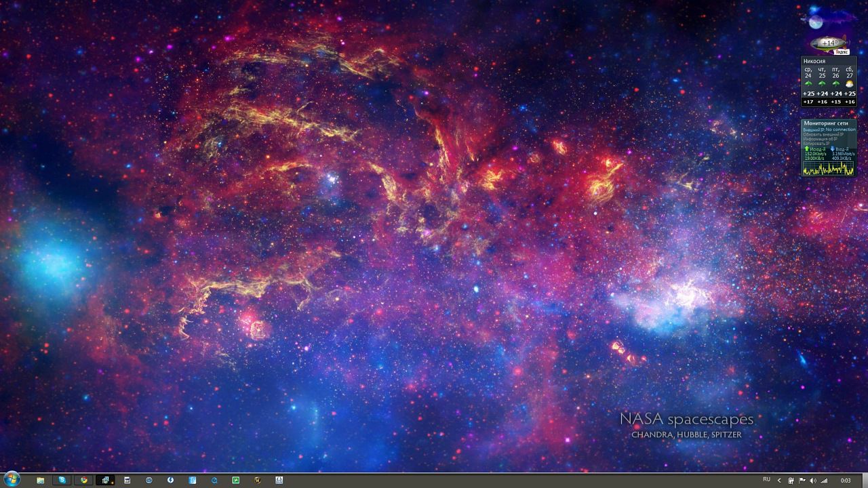Open the green square taskbar app icon
The height and width of the screenshot is (488, 868).
pyautogui.click(x=236, y=480)
